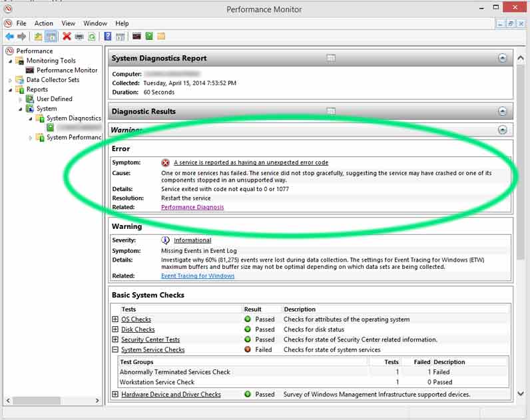530x420 pixels.
Task: Select the green report entry under System Diagnostics
Action: (x=51, y=127)
